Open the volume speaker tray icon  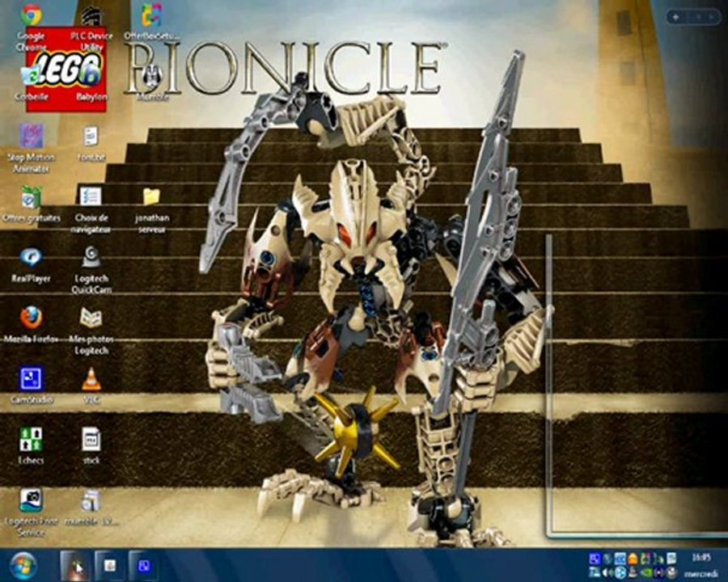point(607,573)
